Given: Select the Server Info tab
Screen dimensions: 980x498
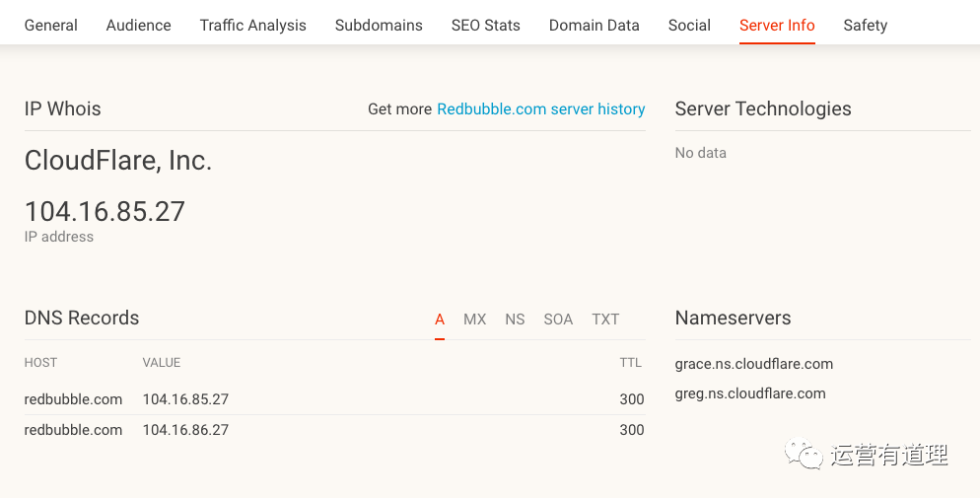Looking at the screenshot, I should coord(777,25).
